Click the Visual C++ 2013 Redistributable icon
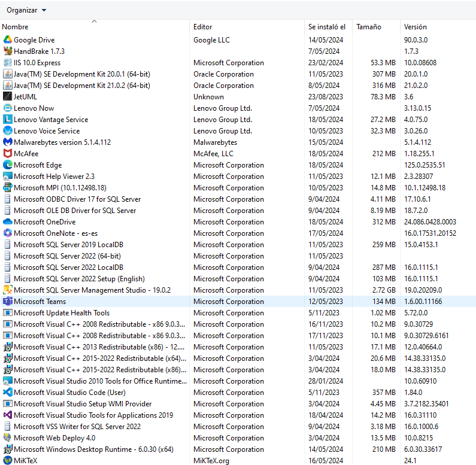This screenshot has width=476, height=465. [x=8, y=347]
